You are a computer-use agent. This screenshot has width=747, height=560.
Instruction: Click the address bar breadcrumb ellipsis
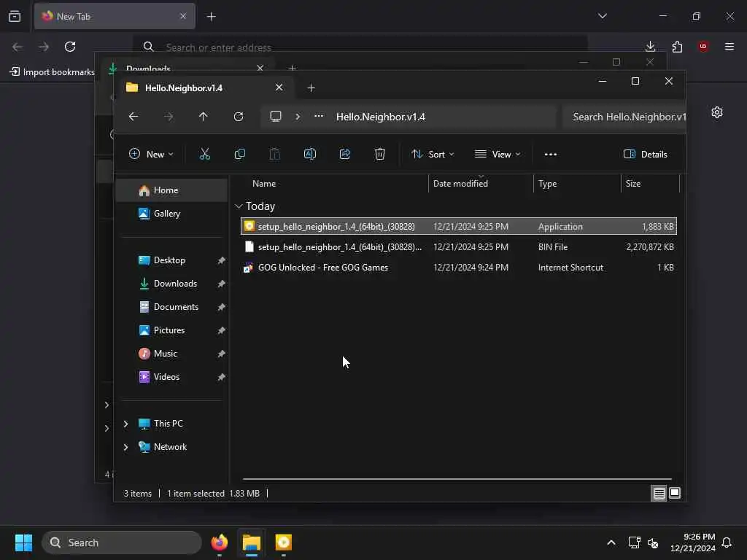click(x=319, y=116)
